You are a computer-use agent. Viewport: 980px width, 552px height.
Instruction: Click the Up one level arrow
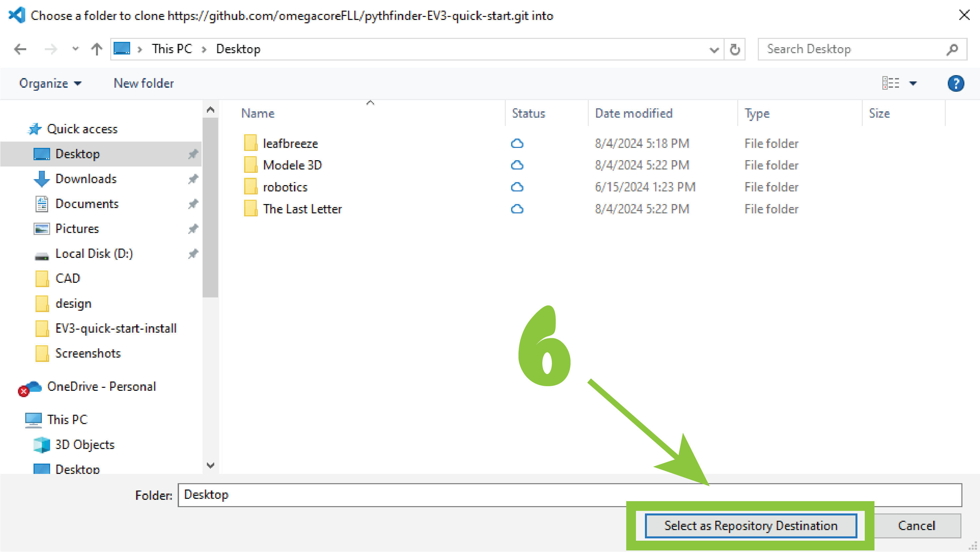pyautogui.click(x=97, y=49)
